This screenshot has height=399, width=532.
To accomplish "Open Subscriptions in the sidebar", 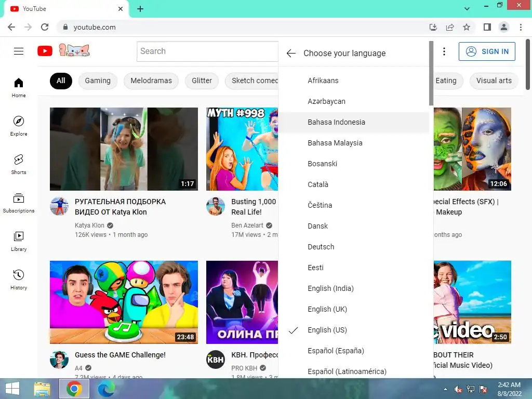I will (19, 203).
